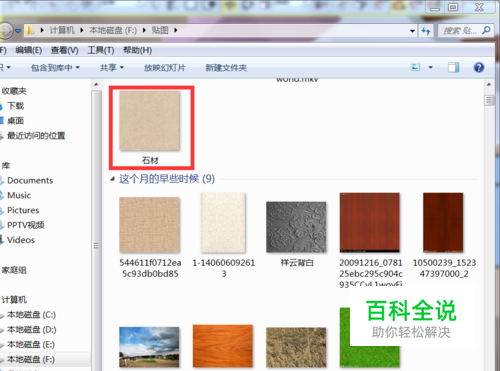Click the 收藏夹 header in sidebar
Screen dimensions: 500x371
click(14, 91)
